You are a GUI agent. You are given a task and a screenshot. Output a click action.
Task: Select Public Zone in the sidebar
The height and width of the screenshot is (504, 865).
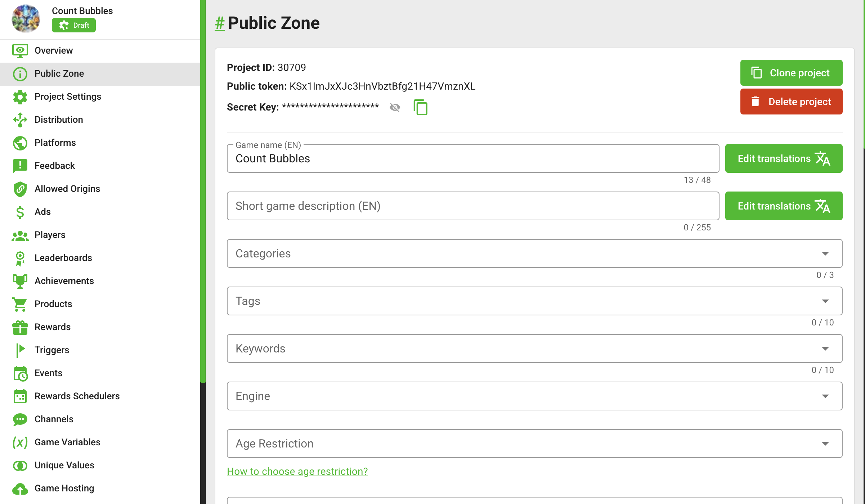100,74
